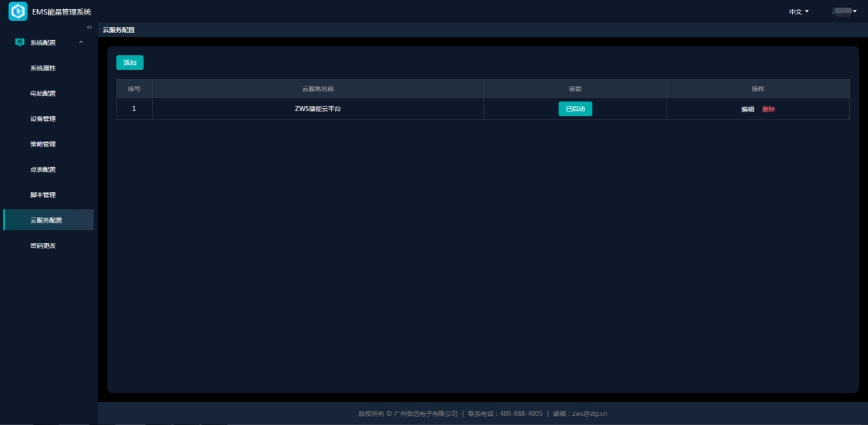This screenshot has height=425, width=868.
Task: Click the 系统配置 monitor icon
Action: coord(20,43)
